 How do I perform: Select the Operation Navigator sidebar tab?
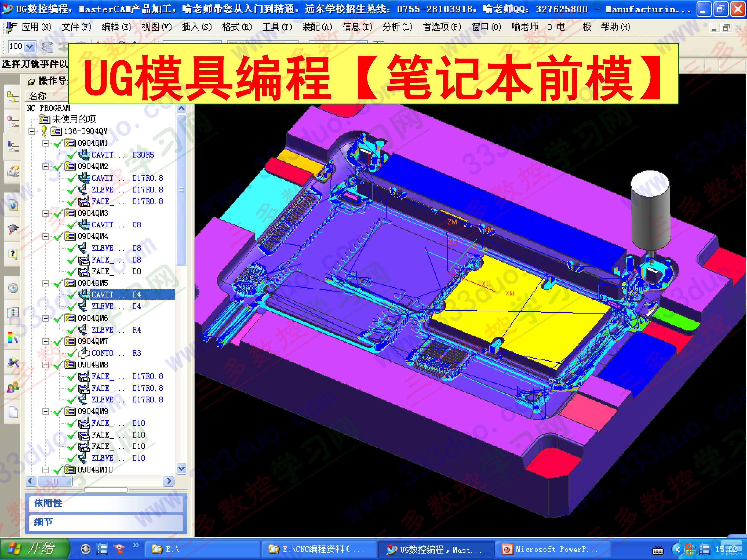point(12,146)
